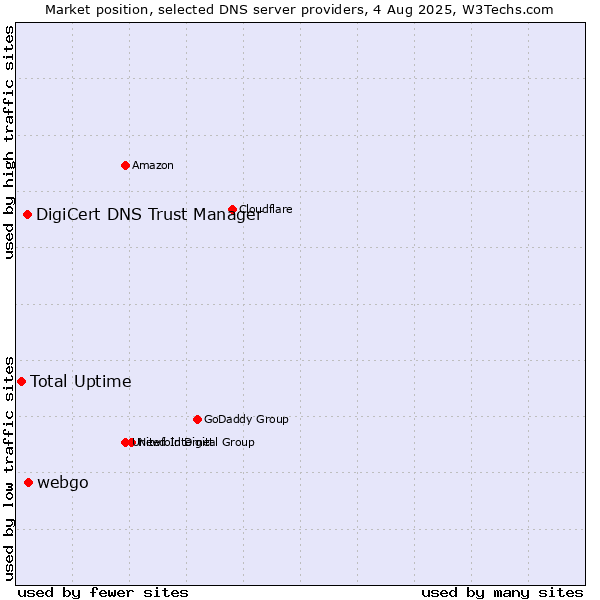Click the GoDaddy Group data point

[x=197, y=419]
